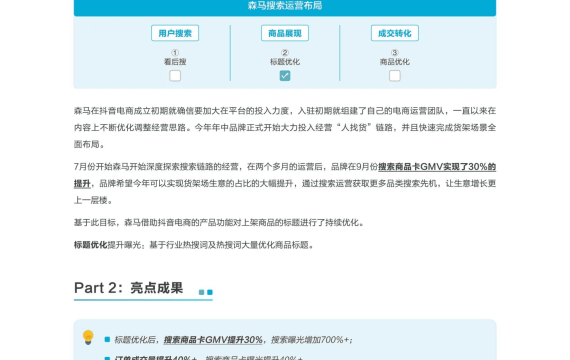Viewport: 570px width, 360px height.
Task: Click the circled number ② icon
Action: point(285,53)
